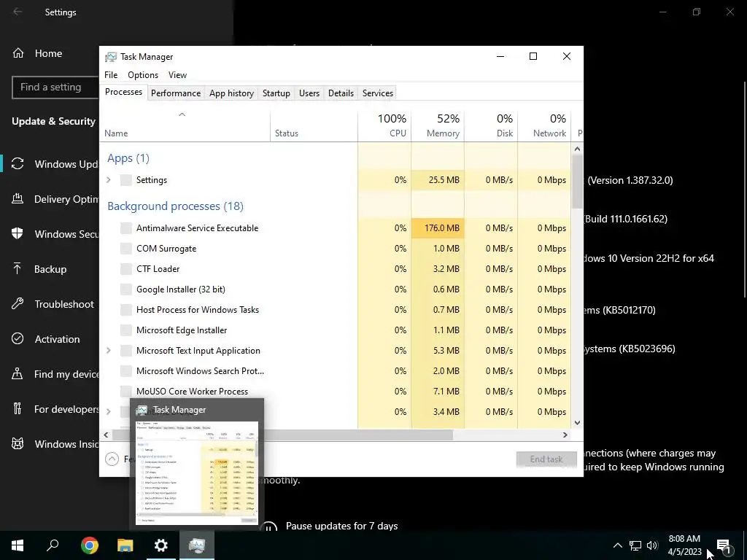The image size is (747, 560).
Task: Click horizontal scrollbar left arrow
Action: tap(107, 435)
